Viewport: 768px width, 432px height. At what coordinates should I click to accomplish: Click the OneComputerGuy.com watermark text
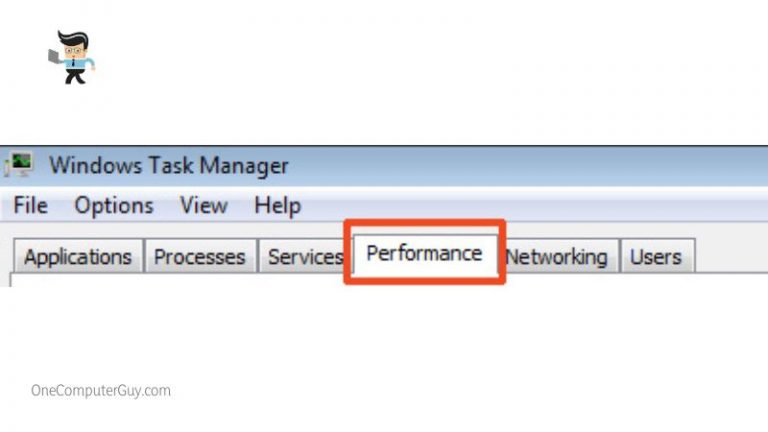coord(101,391)
